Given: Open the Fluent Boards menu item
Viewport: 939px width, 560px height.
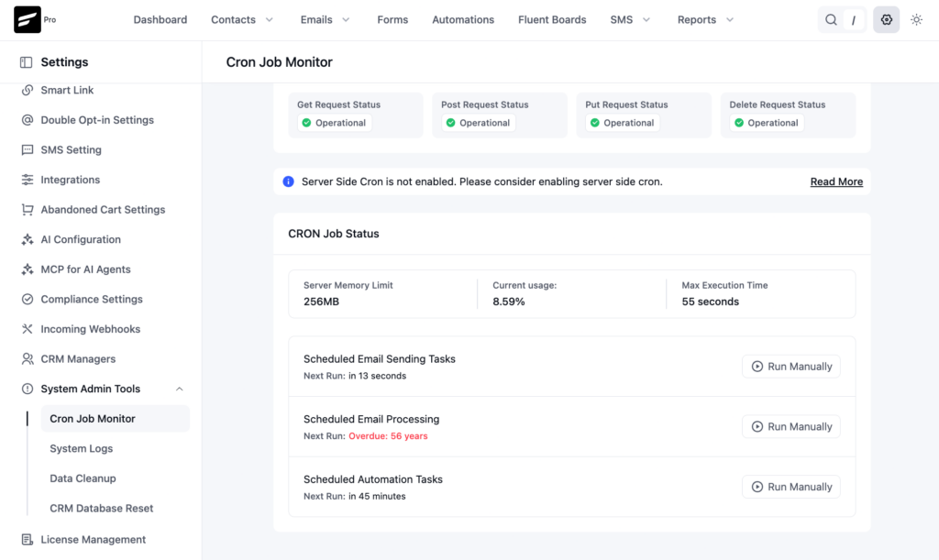Looking at the screenshot, I should pyautogui.click(x=552, y=20).
